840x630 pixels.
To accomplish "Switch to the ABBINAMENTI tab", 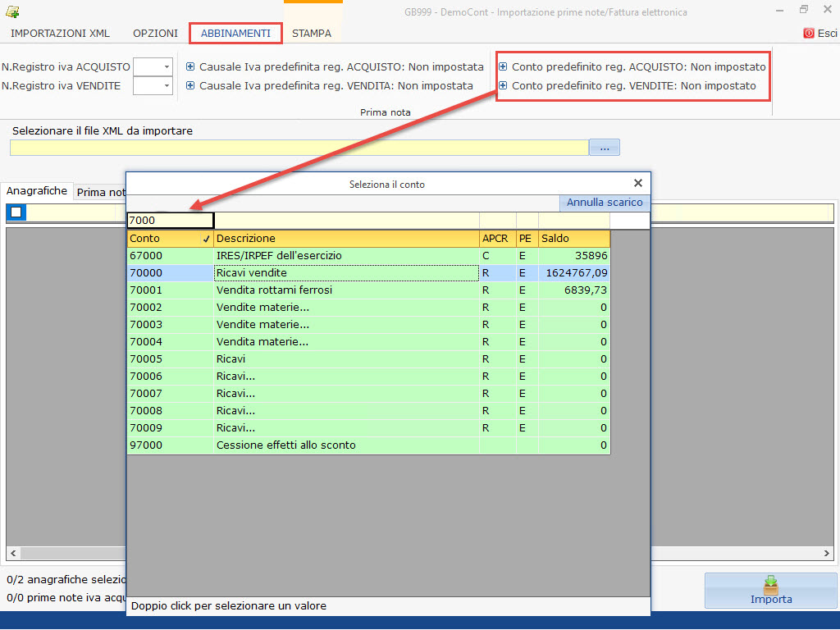I will coord(235,34).
